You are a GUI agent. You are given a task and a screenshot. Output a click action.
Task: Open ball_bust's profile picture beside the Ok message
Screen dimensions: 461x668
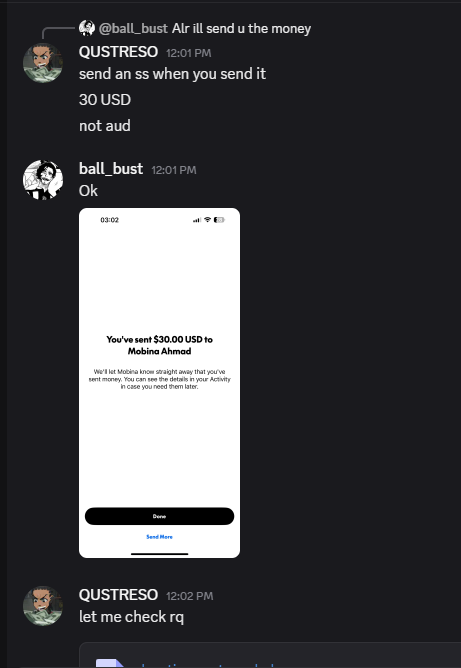tap(43, 180)
